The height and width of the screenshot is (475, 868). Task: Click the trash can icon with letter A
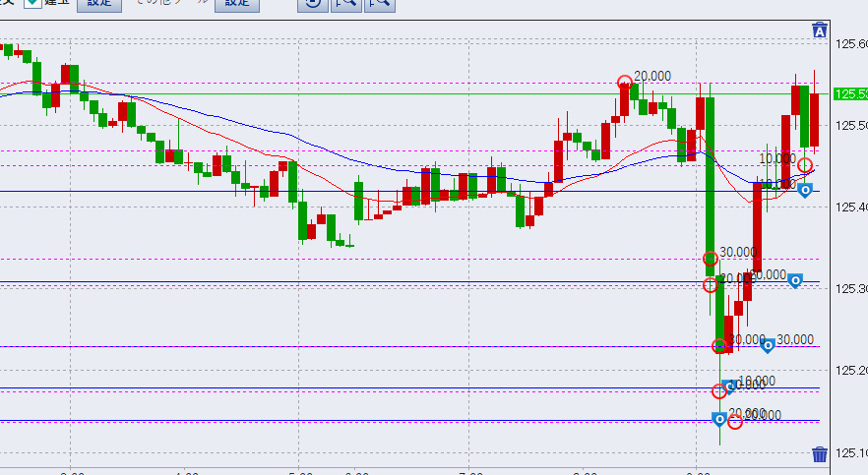pyautogui.click(x=819, y=30)
